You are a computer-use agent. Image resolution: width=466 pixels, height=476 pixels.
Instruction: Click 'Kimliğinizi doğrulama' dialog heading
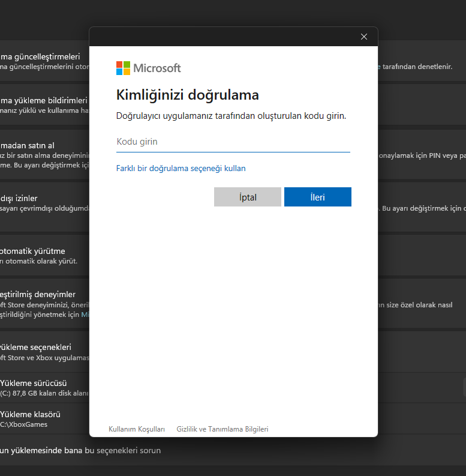click(188, 95)
